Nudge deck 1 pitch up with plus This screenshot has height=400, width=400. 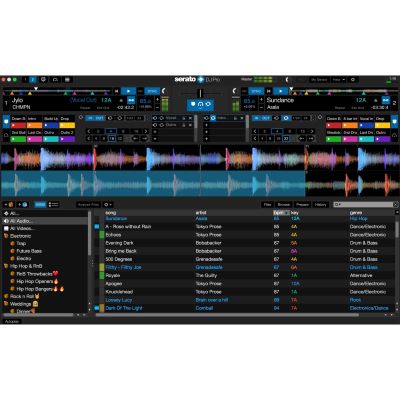pos(158,100)
